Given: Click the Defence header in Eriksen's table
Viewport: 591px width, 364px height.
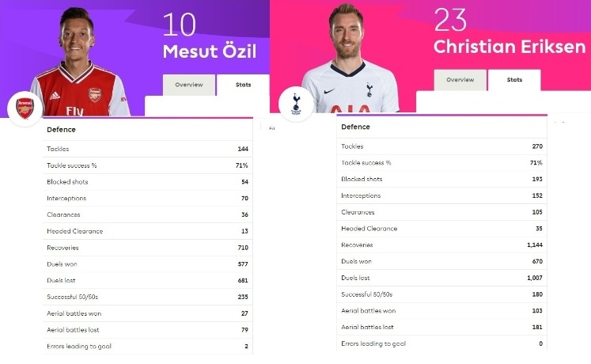Looking at the screenshot, I should 355,127.
